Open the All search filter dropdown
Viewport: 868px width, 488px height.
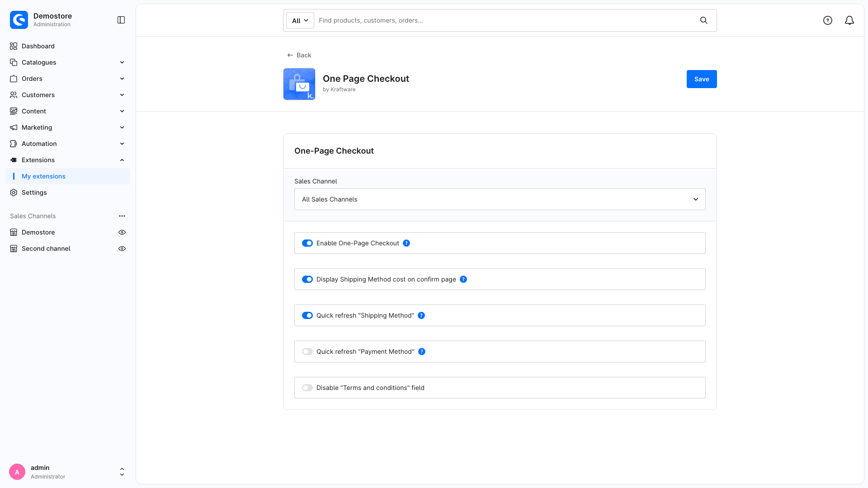300,20
